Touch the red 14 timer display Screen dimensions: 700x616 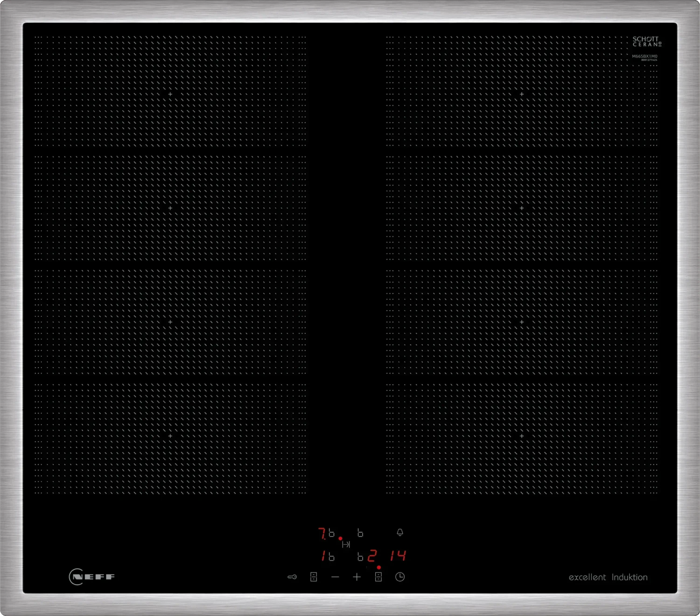[398, 556]
